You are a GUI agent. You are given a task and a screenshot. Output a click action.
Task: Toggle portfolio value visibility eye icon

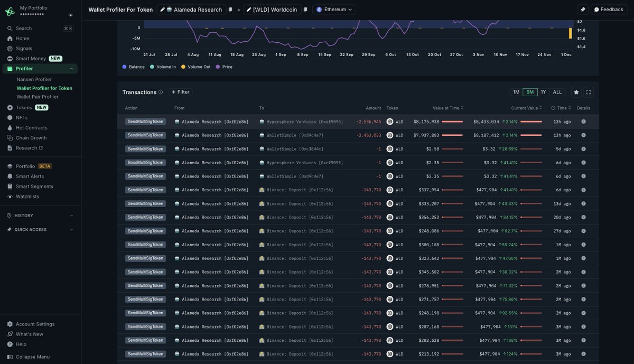71,15
